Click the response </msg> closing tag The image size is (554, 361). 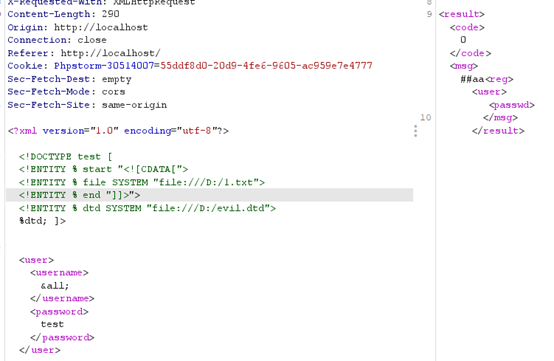click(x=500, y=118)
